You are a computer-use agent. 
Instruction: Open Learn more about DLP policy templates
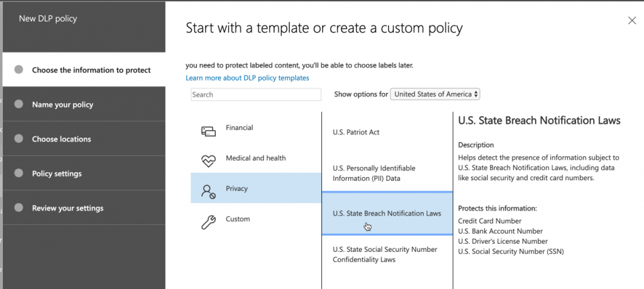(247, 78)
